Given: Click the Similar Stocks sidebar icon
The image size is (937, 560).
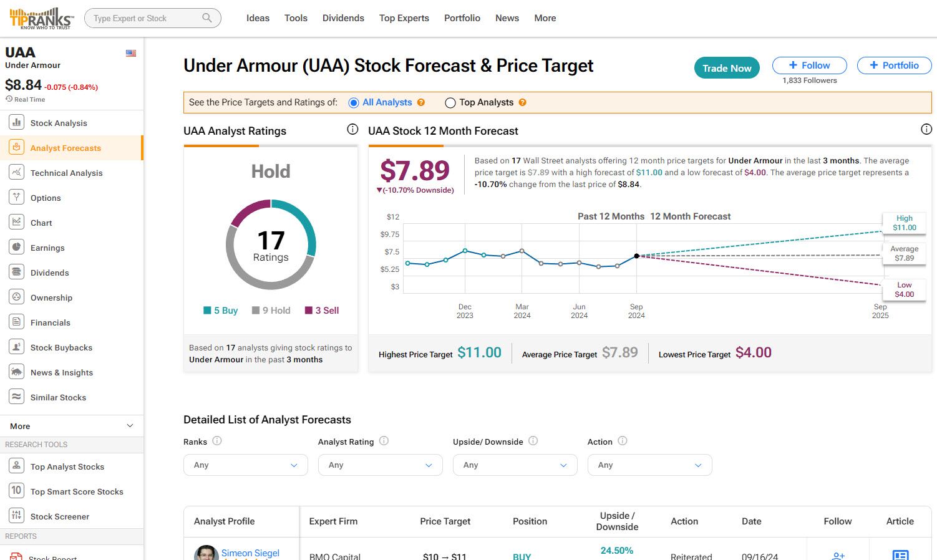Looking at the screenshot, I should pyautogui.click(x=17, y=397).
